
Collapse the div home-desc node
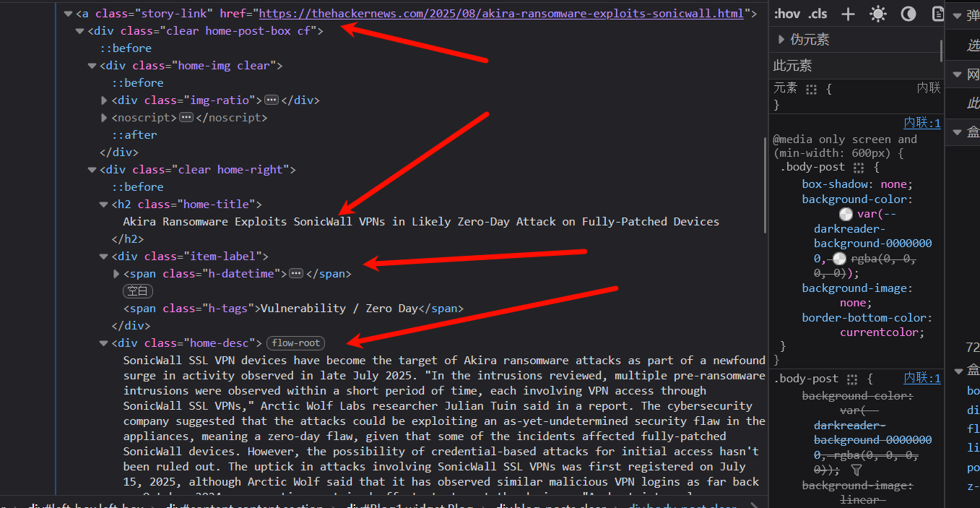[104, 343]
